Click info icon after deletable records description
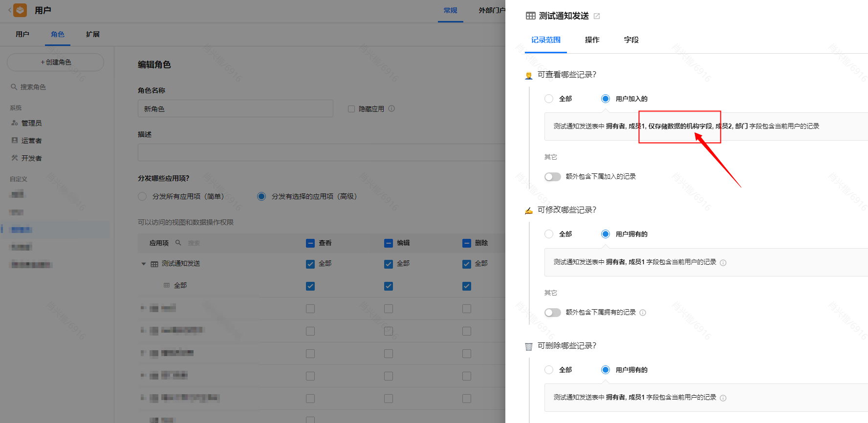Viewport: 868px width, 423px height. (x=723, y=398)
